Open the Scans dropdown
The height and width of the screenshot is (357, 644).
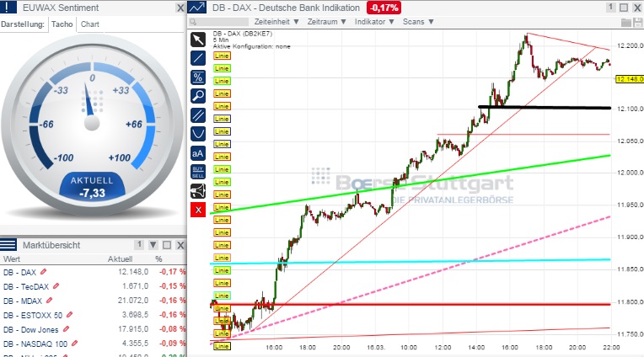click(x=418, y=22)
